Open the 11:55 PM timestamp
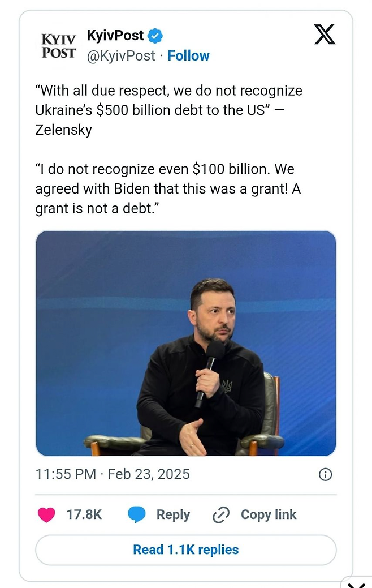Image resolution: width=372 pixels, height=588 pixels. point(66,474)
